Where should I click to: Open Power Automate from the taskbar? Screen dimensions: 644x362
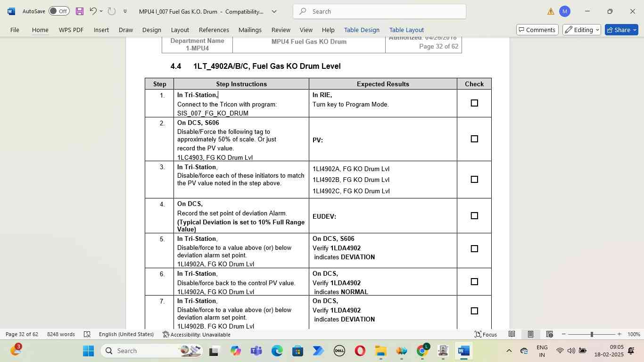(318, 351)
